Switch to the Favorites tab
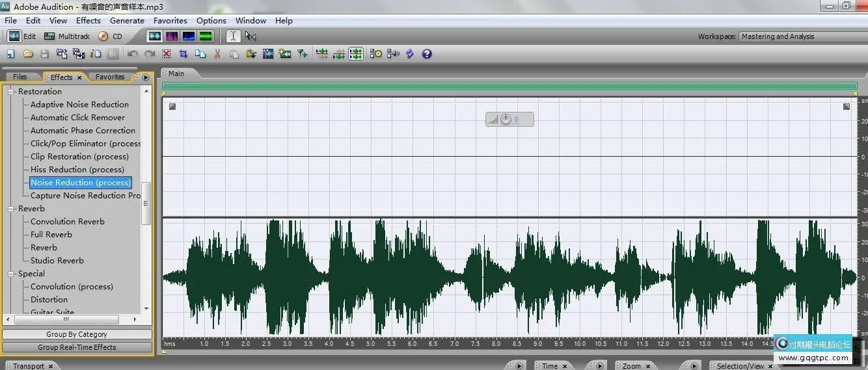Image resolution: width=868 pixels, height=370 pixels. point(109,77)
